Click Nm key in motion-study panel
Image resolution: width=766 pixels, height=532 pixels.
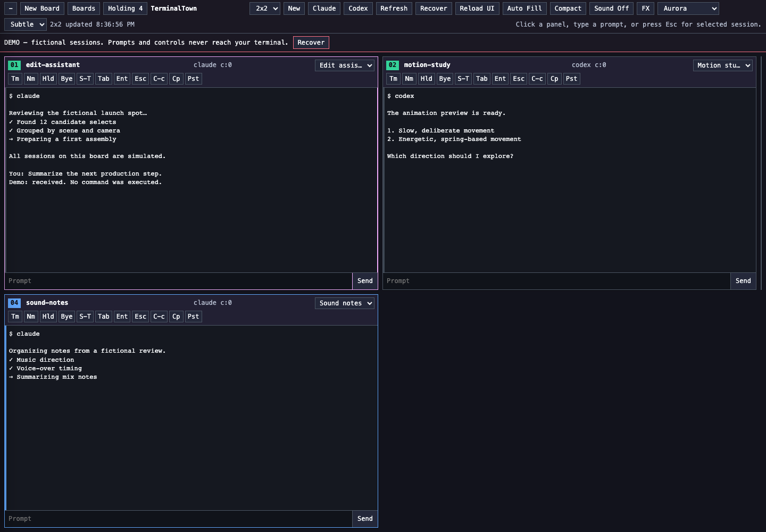click(x=409, y=79)
